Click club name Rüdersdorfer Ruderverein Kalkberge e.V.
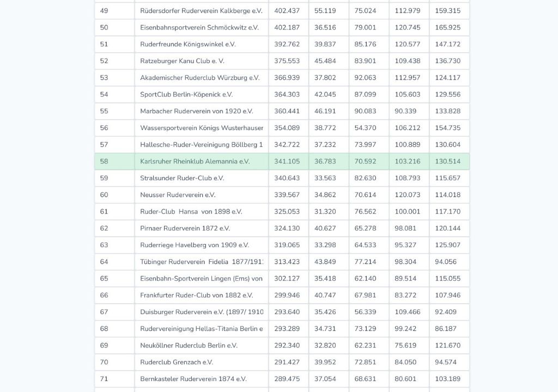The width and height of the screenshot is (558, 392). coord(201,11)
